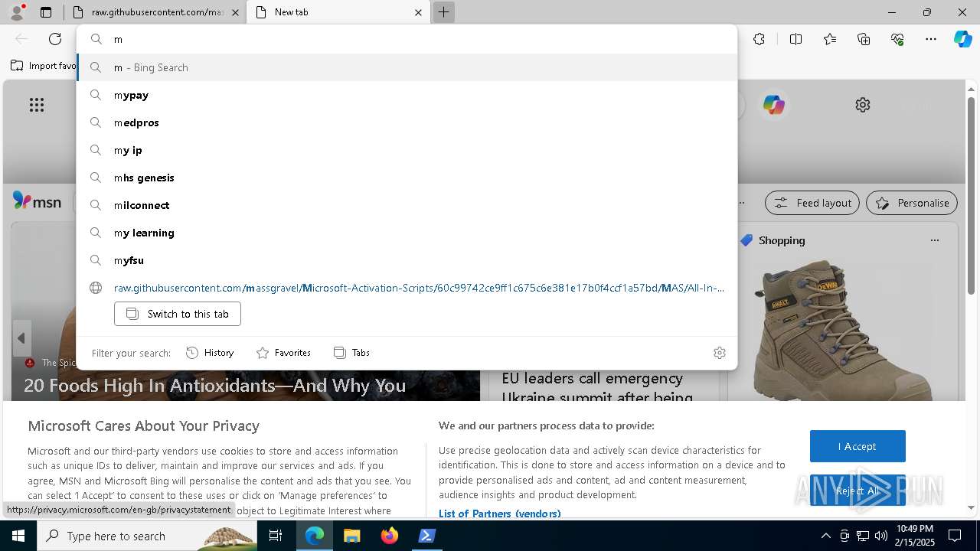Open List of Partners (vendors) link
Image resolution: width=980 pixels, height=551 pixels.
click(x=499, y=514)
